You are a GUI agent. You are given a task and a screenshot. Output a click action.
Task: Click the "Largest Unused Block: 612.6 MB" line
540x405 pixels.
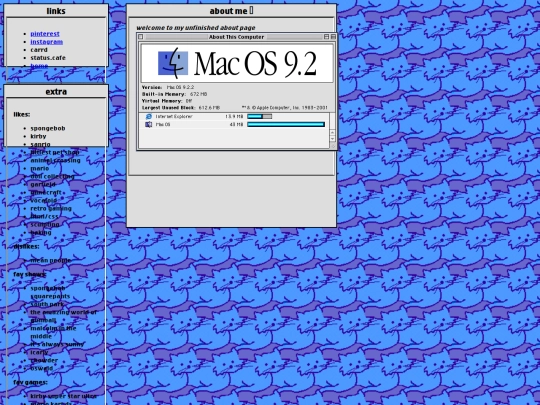click(181, 108)
